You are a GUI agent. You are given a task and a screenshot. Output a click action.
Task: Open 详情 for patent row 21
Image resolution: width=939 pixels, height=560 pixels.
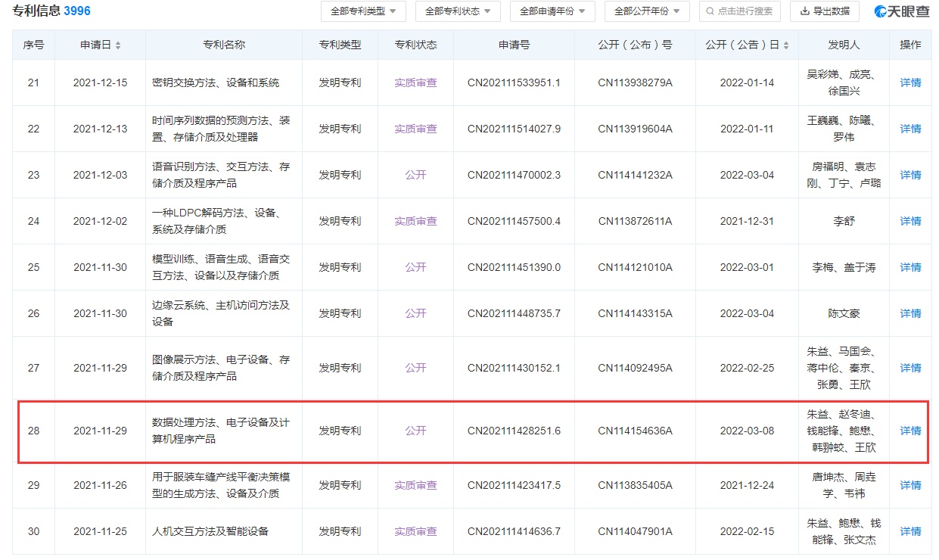click(910, 82)
